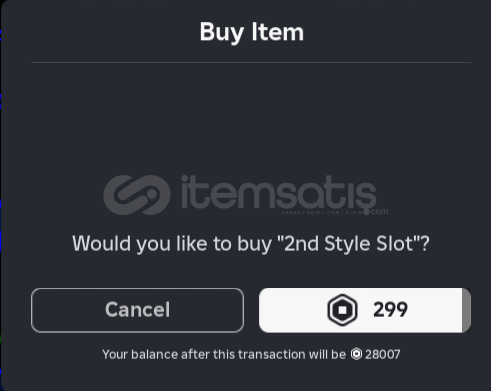Select the "Cancel" label text
This screenshot has height=391, width=491.
(137, 310)
